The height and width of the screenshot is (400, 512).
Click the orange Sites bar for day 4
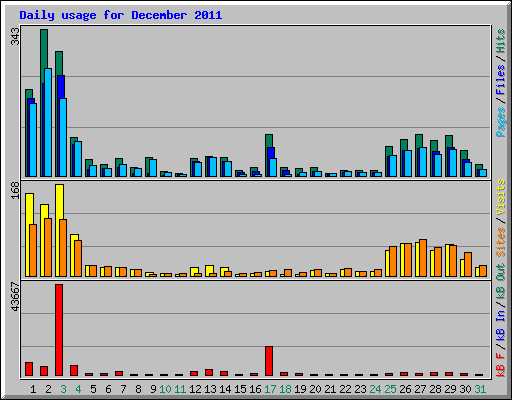point(78,258)
